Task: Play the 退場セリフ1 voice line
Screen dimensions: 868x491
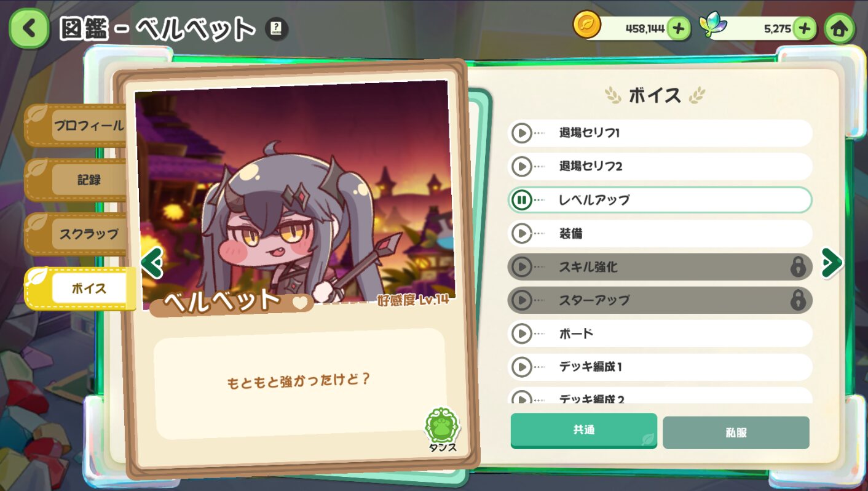Action: click(522, 133)
